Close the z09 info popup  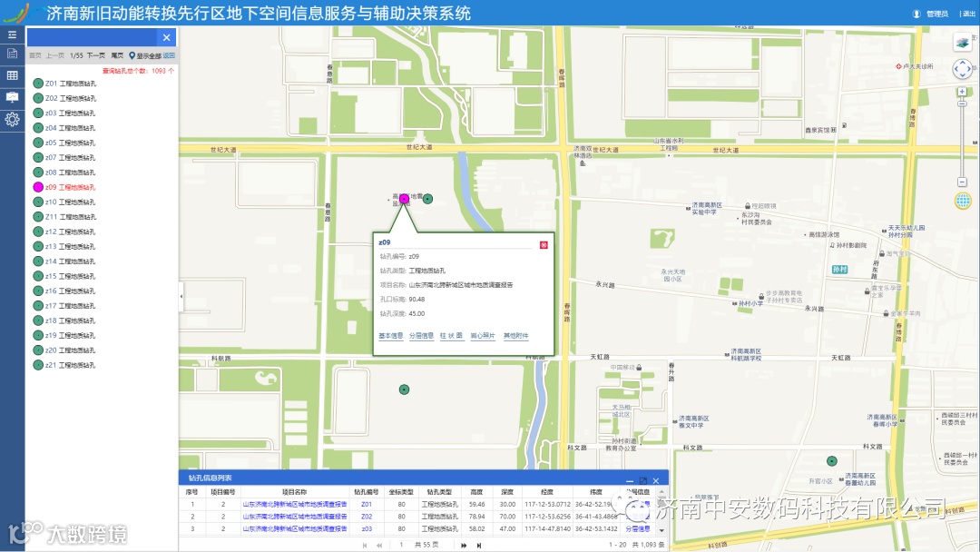(544, 244)
